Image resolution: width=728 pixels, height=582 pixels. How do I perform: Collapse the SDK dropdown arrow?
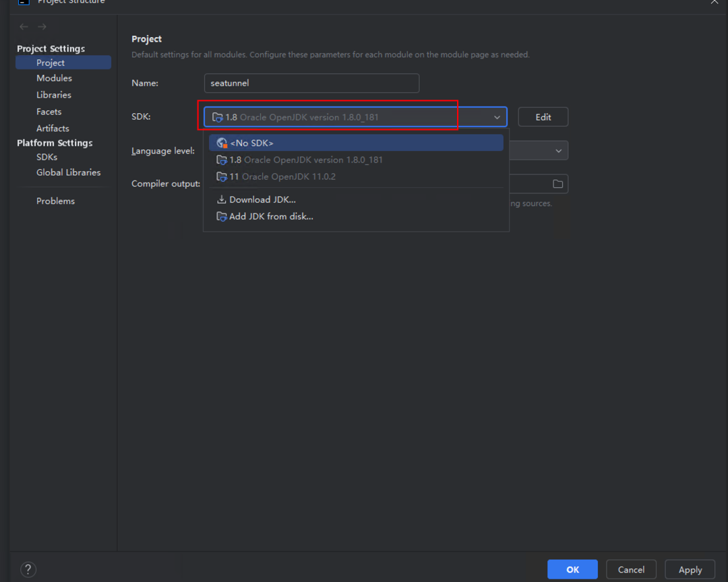coord(497,117)
